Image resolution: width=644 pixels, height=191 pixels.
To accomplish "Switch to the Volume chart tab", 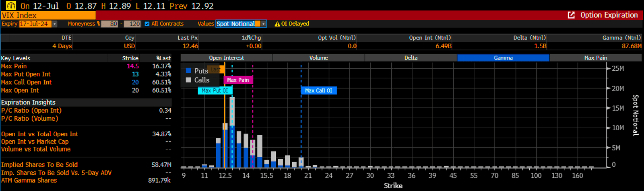I will point(318,58).
